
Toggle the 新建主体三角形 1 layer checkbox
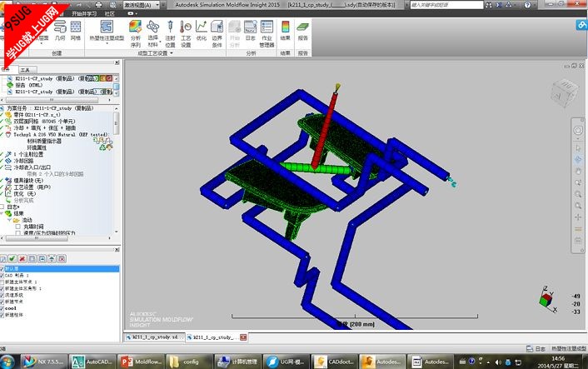click(x=2, y=289)
